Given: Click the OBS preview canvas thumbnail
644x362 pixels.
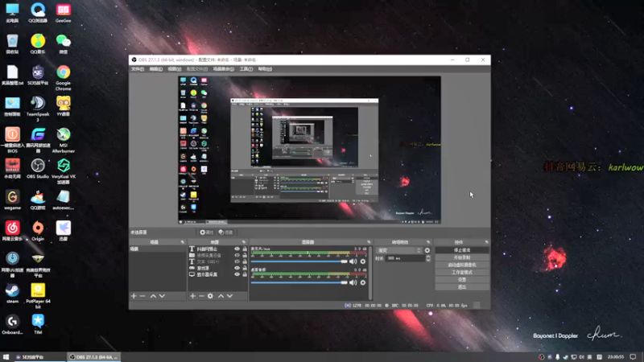Looking at the screenshot, I should pyautogui.click(x=309, y=150).
